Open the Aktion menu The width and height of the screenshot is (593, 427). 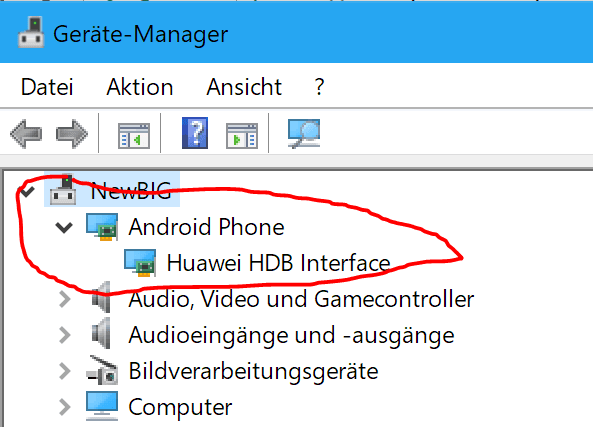(x=140, y=87)
